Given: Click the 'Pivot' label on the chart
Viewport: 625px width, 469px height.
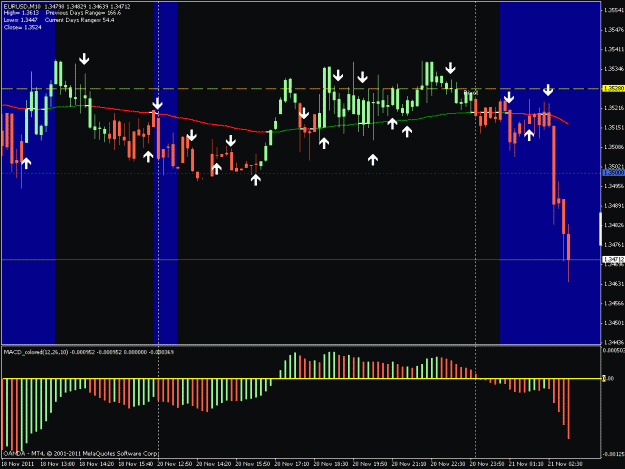Looking at the screenshot, I should click(471, 93).
